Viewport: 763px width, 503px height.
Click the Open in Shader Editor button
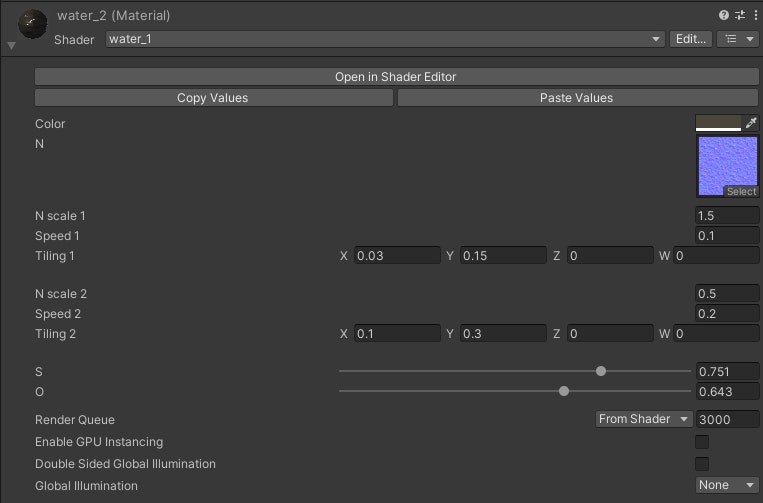397,77
